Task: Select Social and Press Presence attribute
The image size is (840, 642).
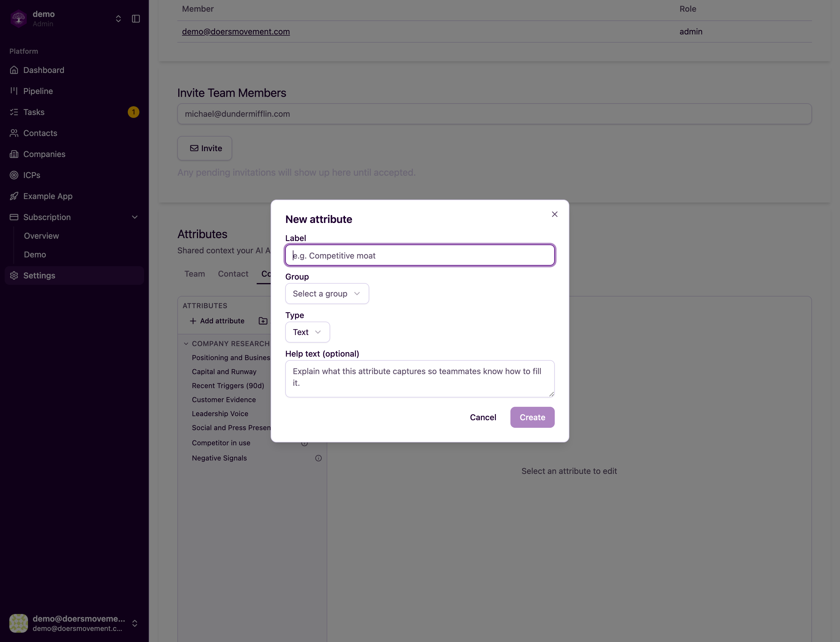Action: pyautogui.click(x=231, y=428)
